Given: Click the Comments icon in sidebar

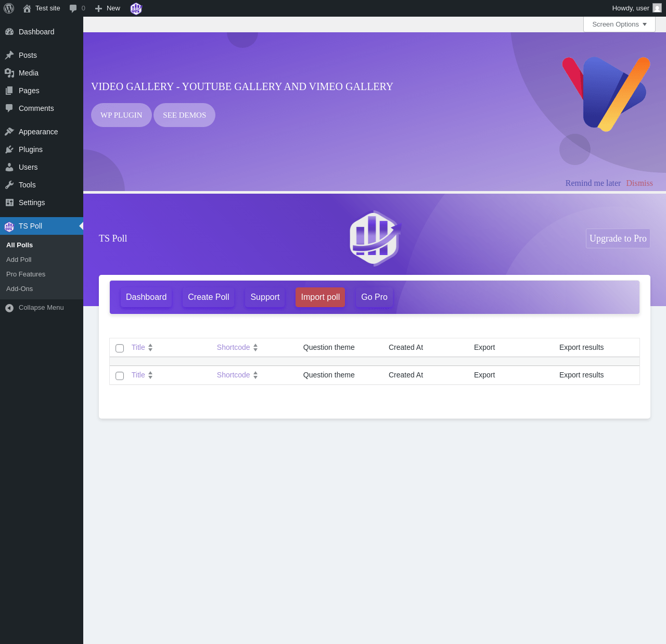Looking at the screenshot, I should (x=9, y=108).
